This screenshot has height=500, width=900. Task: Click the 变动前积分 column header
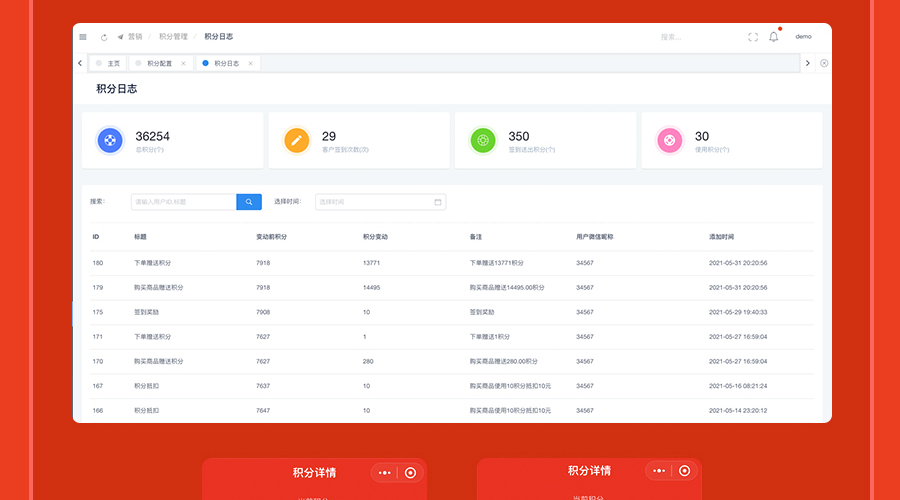271,237
